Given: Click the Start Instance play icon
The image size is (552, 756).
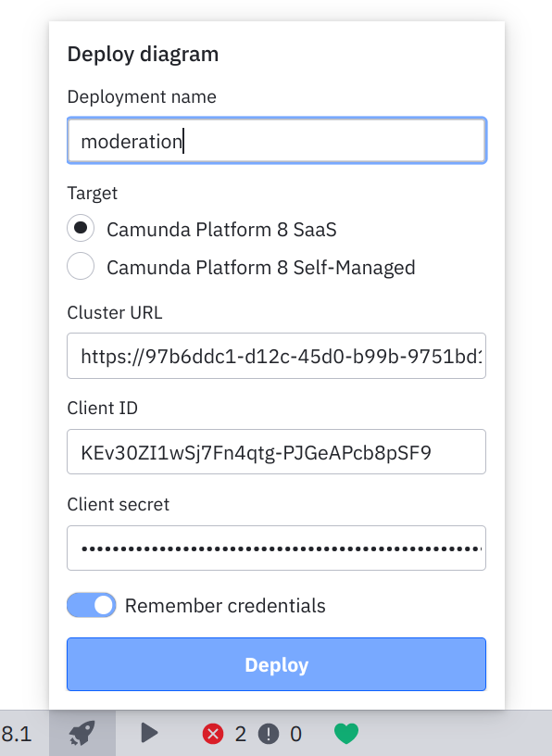Looking at the screenshot, I should pos(148,733).
